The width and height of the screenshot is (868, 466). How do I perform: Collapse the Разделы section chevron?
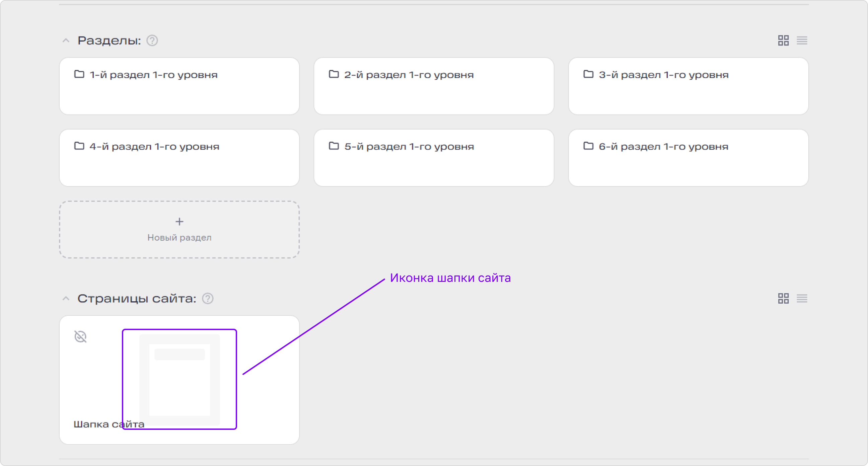(x=66, y=41)
